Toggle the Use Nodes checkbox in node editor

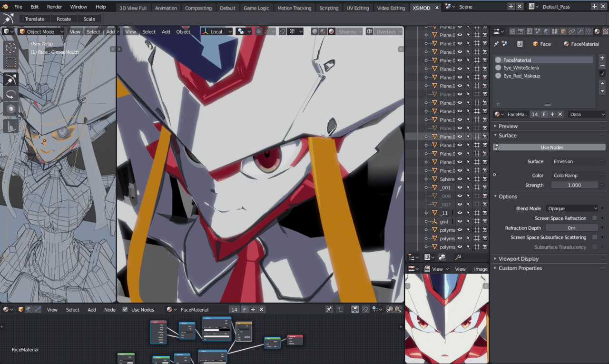click(x=125, y=309)
